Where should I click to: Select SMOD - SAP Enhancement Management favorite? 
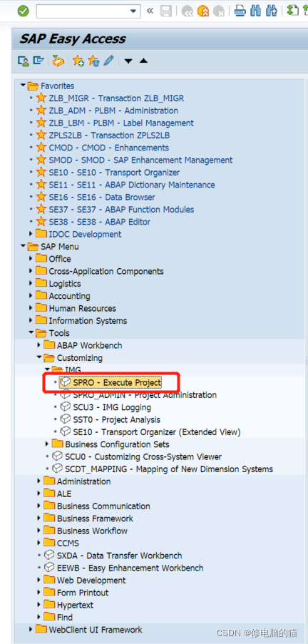coord(140,160)
